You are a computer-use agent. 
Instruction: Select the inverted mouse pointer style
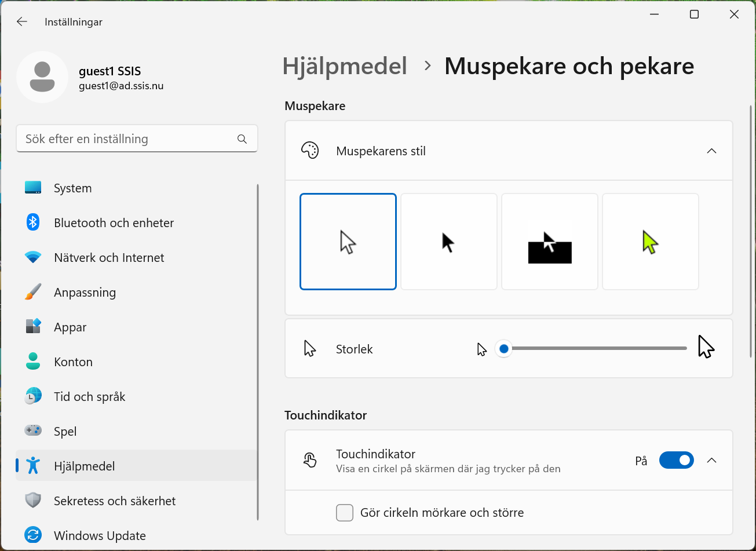(x=550, y=242)
